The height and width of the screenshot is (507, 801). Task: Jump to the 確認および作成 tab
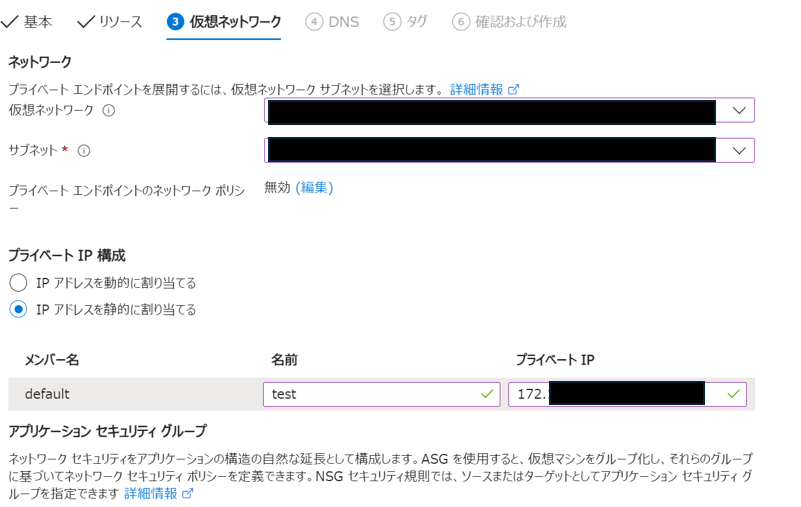coord(509,21)
